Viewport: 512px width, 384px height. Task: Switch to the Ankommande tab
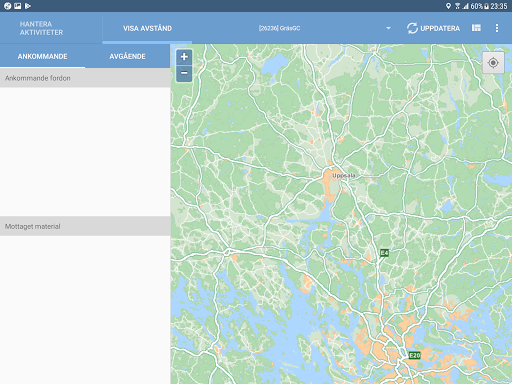pos(42,56)
